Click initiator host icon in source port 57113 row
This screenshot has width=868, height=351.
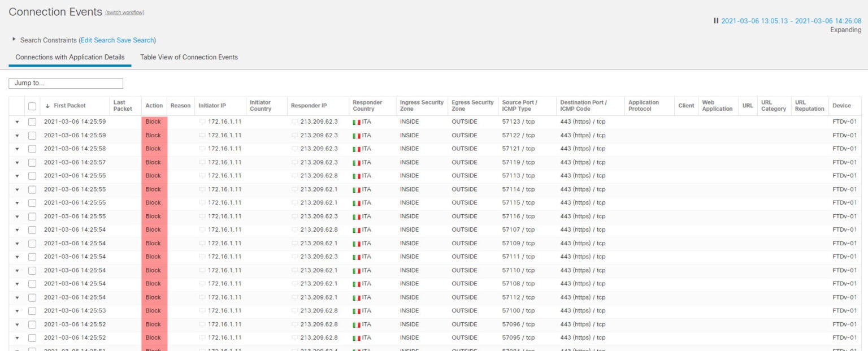pyautogui.click(x=202, y=176)
